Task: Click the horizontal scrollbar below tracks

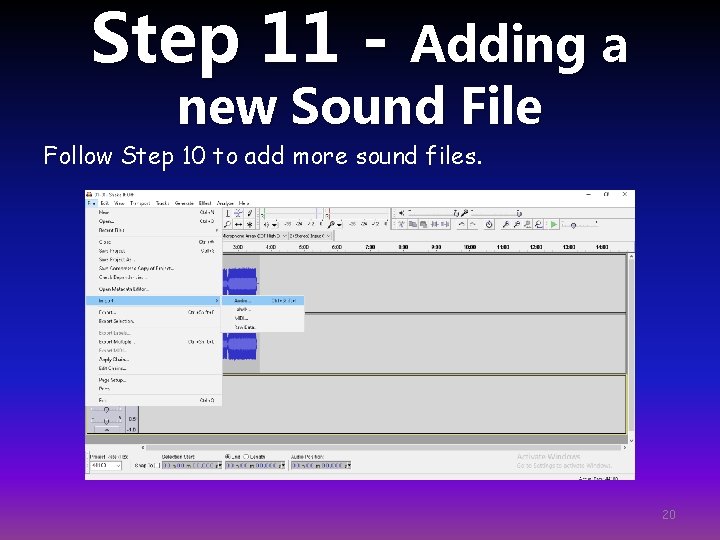Action: [383, 447]
